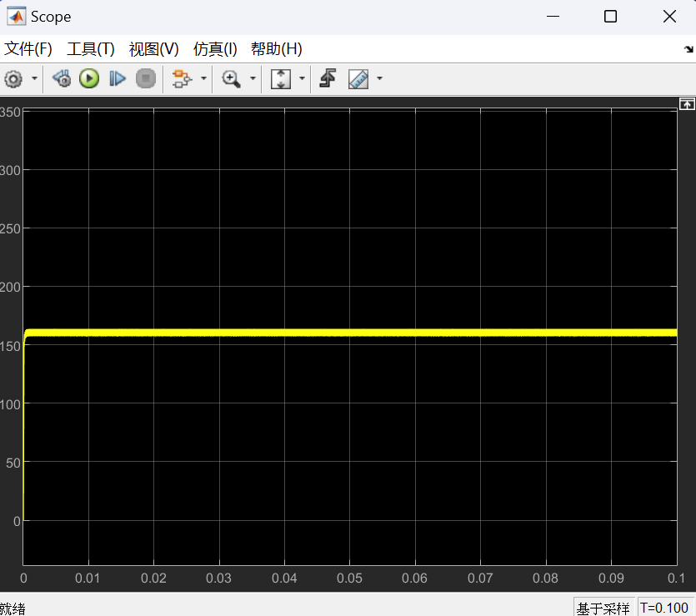Open the cursor measurements ruler icon

click(x=358, y=79)
